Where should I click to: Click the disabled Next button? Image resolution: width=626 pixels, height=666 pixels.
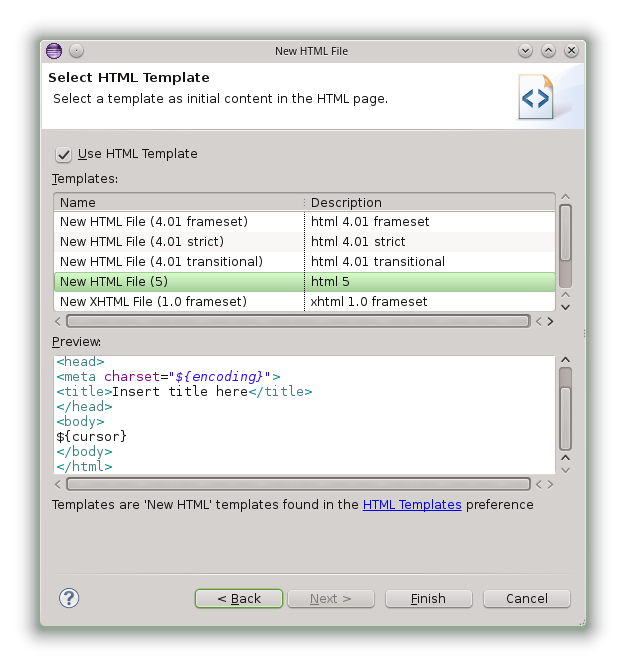tap(331, 598)
